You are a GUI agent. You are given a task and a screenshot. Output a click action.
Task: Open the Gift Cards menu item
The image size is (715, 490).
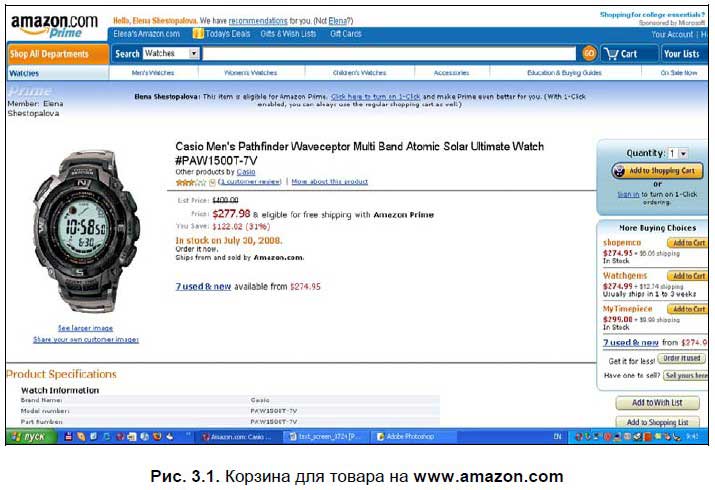pyautogui.click(x=346, y=34)
